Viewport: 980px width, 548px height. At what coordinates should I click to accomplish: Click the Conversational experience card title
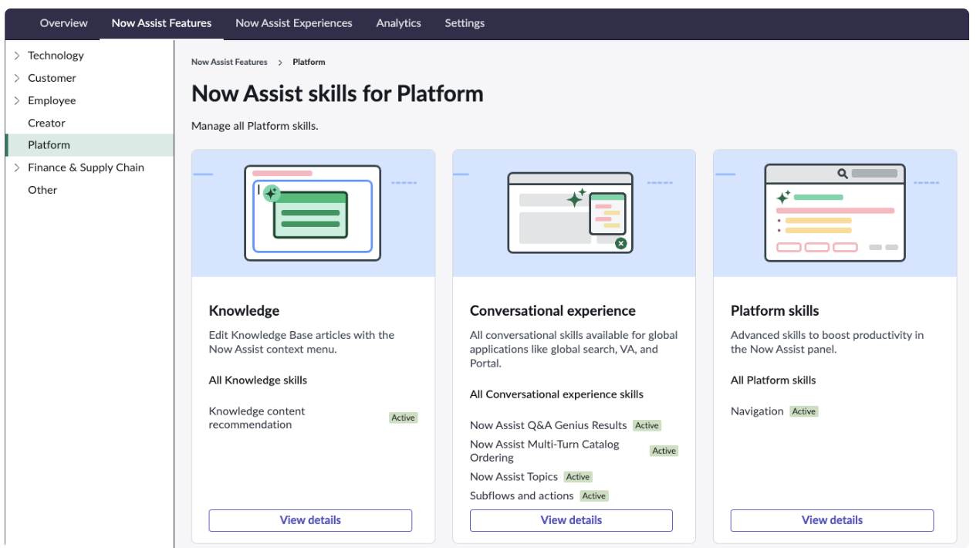click(x=553, y=311)
